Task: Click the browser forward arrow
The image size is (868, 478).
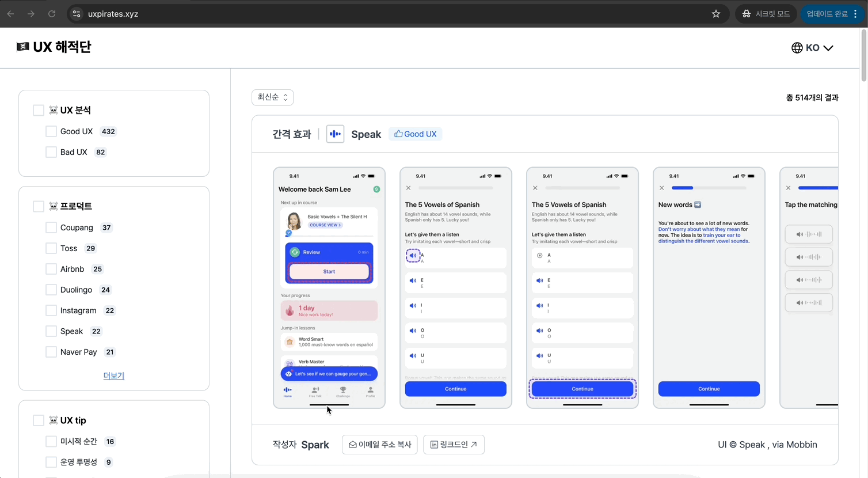Action: (31, 14)
